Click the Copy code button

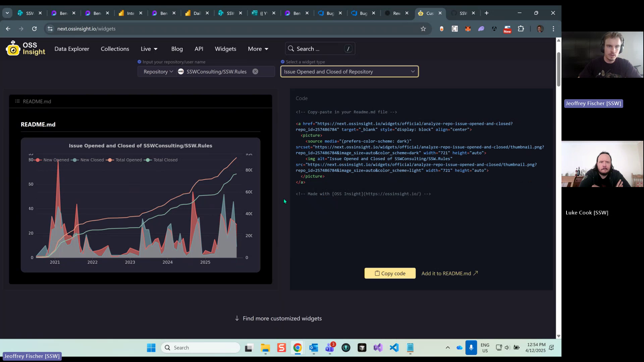(x=390, y=273)
